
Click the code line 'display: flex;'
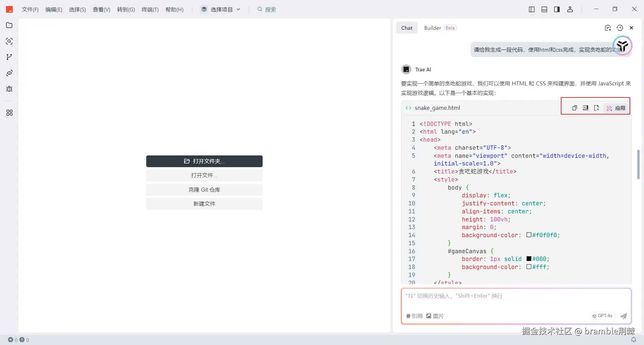pyautogui.click(x=486, y=195)
